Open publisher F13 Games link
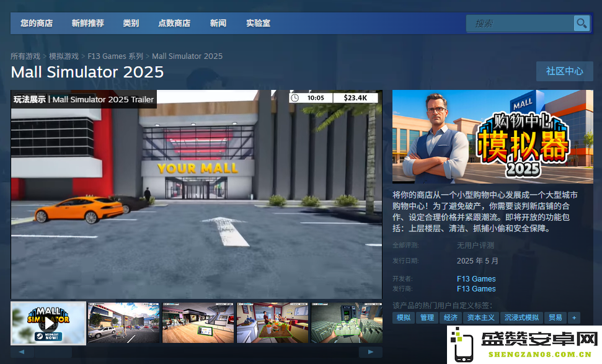602x364 pixels. (x=476, y=289)
